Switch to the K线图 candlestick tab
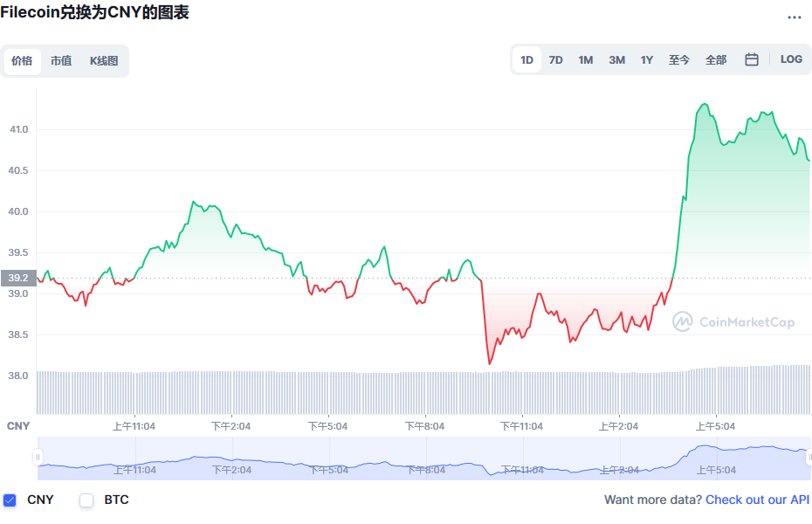The image size is (812, 524). click(x=104, y=61)
